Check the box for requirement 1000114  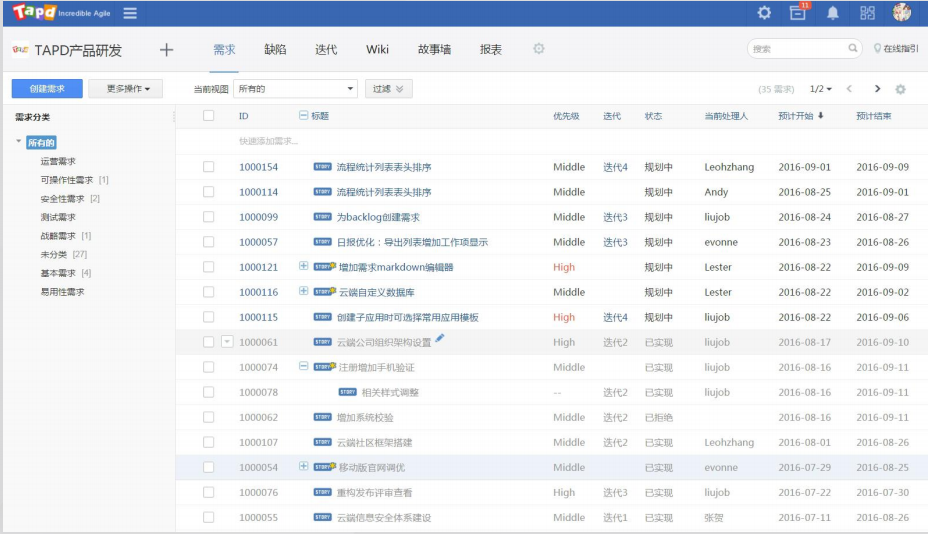208,192
